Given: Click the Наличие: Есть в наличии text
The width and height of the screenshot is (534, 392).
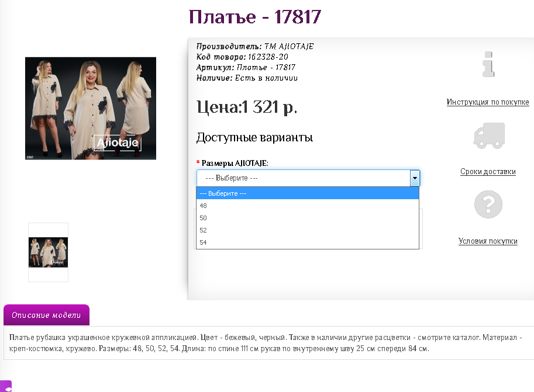Looking at the screenshot, I should coord(247,78).
